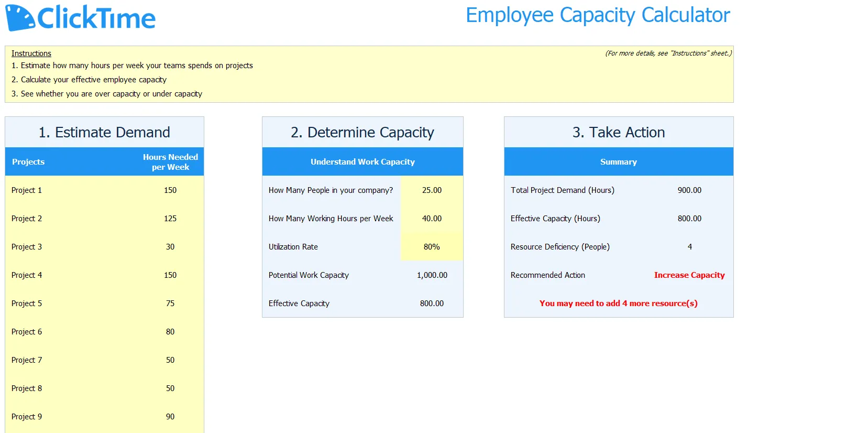Viewport: 868px width, 433px height.
Task: Select the Project 1 hours value 150
Action: pyautogui.click(x=170, y=190)
